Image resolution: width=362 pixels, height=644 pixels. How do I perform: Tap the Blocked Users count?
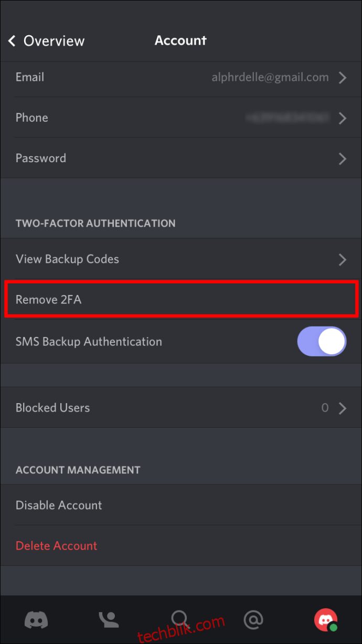[x=325, y=408]
